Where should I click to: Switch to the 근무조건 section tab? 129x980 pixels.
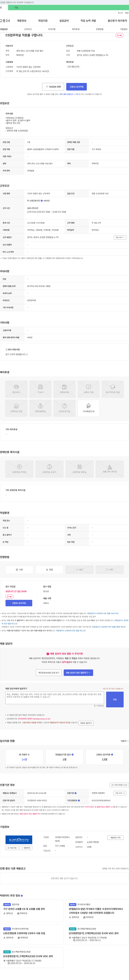click(x=28, y=29)
